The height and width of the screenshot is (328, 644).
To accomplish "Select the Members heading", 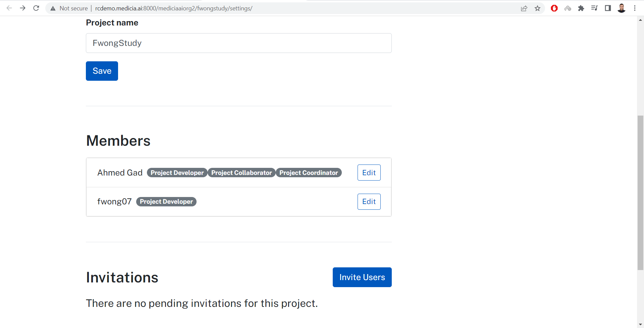I will pyautogui.click(x=118, y=141).
